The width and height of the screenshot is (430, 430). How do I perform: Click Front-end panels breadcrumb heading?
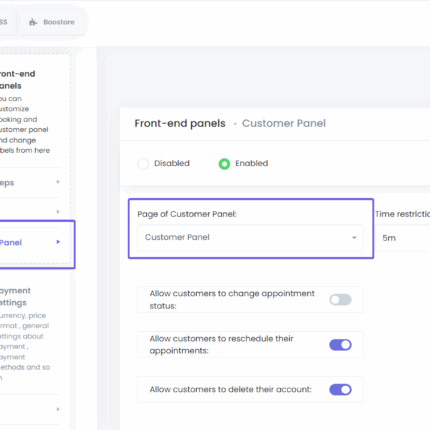click(x=180, y=124)
